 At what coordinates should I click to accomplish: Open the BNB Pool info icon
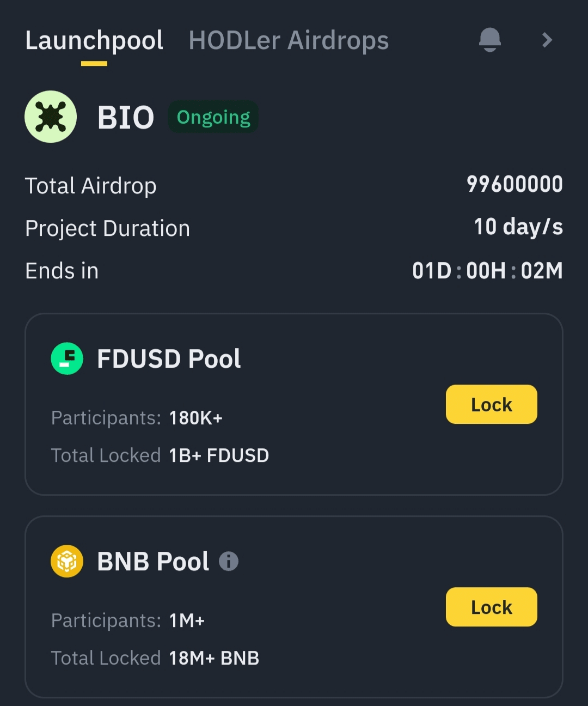coord(229,561)
